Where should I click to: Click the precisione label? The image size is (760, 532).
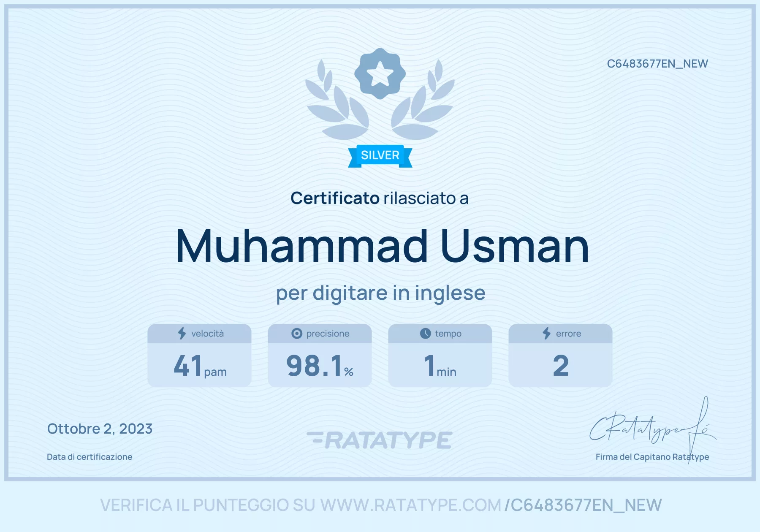click(328, 334)
